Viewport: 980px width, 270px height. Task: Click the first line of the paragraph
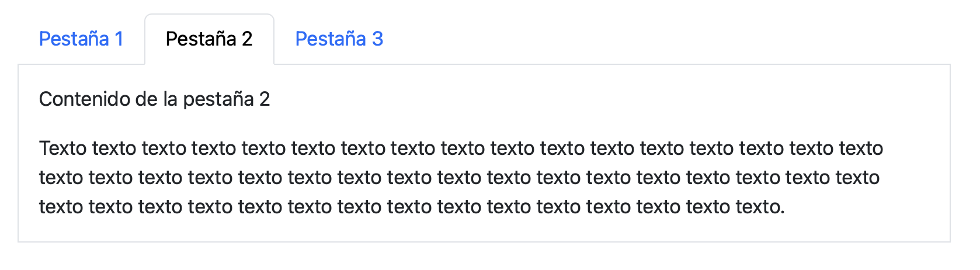click(x=461, y=148)
